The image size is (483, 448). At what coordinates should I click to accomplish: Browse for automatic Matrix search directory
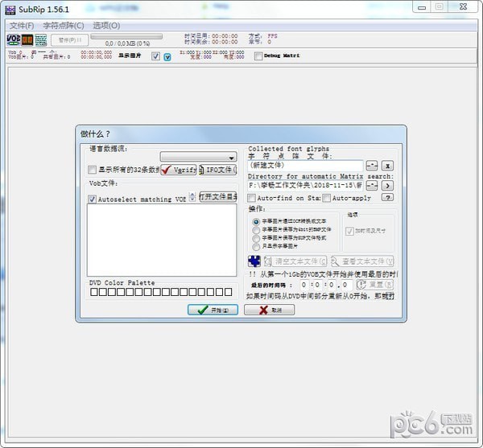point(372,186)
